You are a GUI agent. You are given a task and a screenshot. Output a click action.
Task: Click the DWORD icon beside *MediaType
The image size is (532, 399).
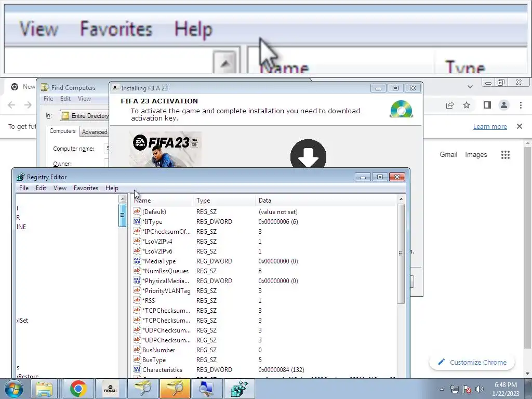coord(137,261)
